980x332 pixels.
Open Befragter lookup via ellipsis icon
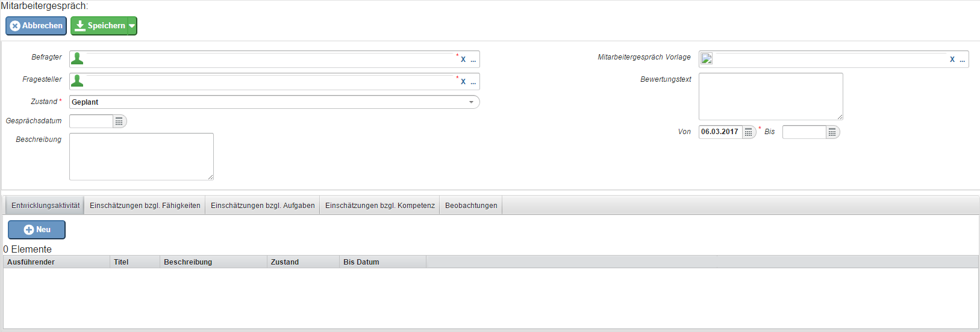point(473,60)
